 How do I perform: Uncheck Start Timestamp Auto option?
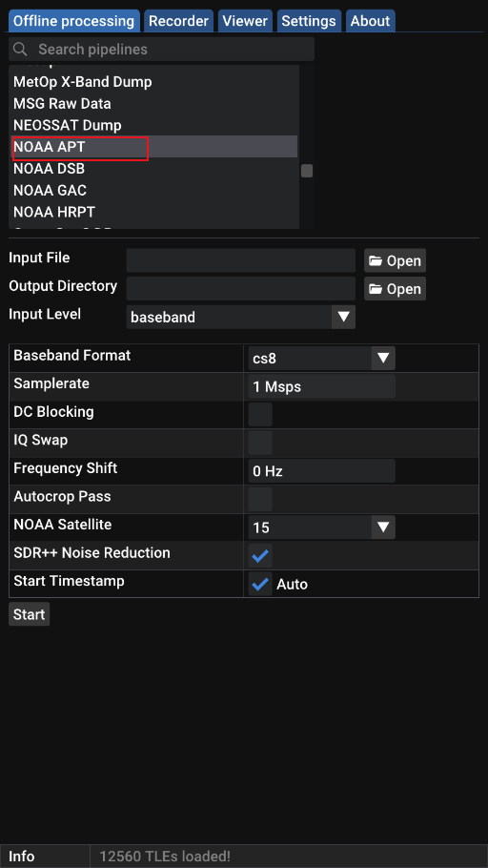point(260,584)
